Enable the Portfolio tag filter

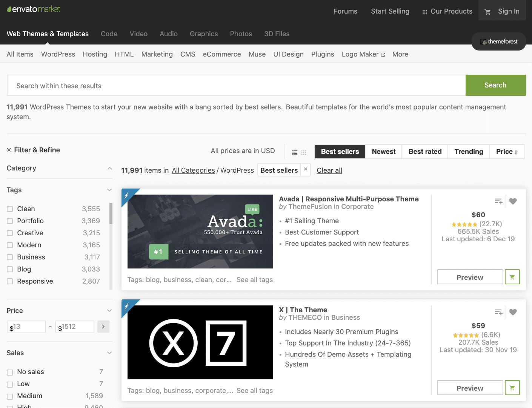click(x=10, y=221)
